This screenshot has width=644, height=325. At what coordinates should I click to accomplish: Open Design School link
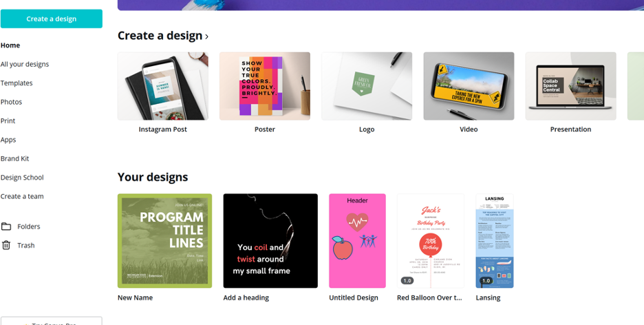click(x=22, y=177)
